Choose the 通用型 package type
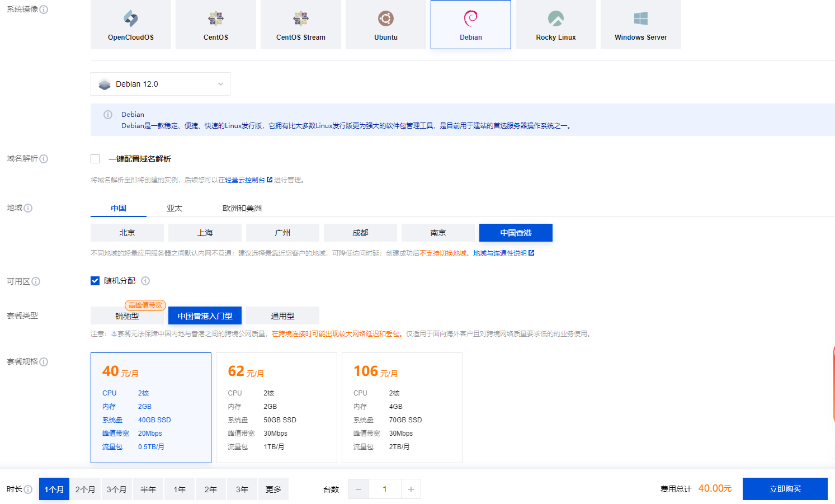This screenshot has height=504, width=835. (282, 315)
